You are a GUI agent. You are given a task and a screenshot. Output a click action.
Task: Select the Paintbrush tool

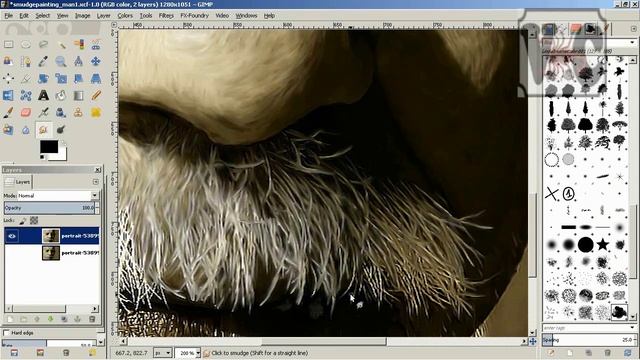pyautogui.click(x=8, y=113)
